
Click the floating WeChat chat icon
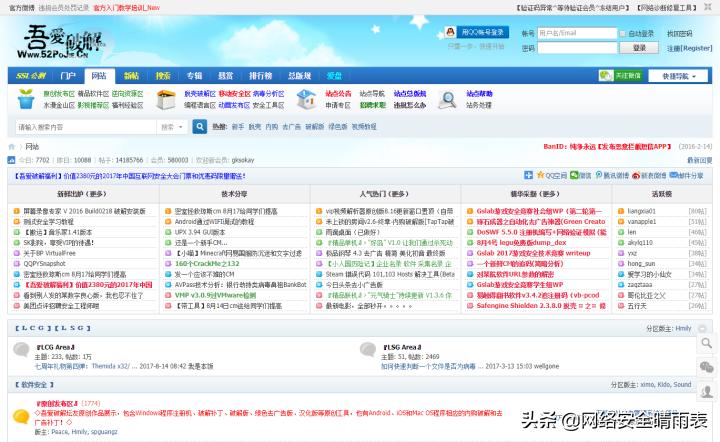point(707,367)
